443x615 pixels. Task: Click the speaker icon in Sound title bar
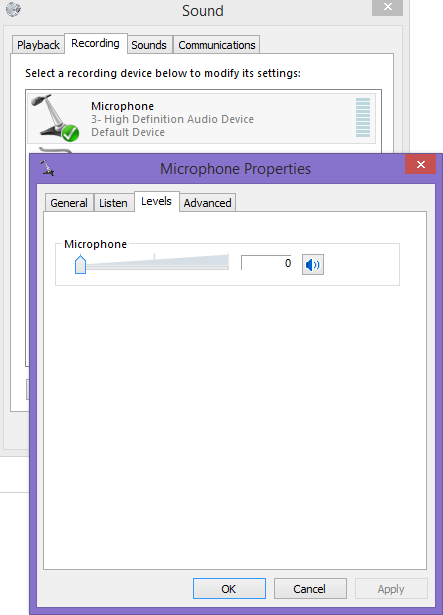point(14,9)
